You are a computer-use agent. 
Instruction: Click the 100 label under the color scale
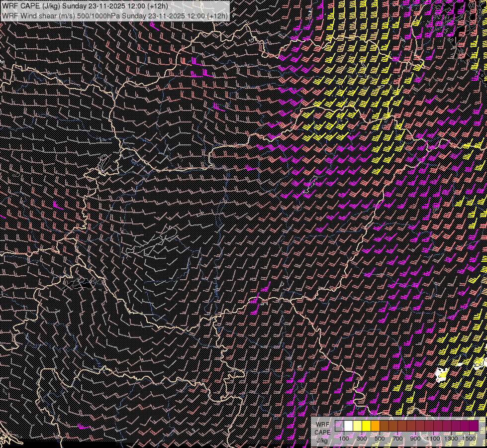344,439
